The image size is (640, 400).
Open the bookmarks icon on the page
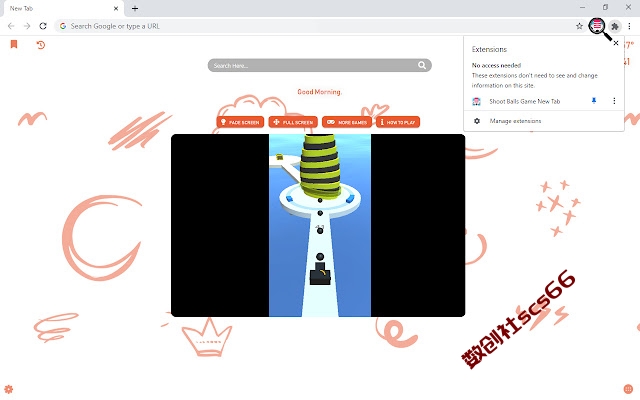pyautogui.click(x=14, y=44)
